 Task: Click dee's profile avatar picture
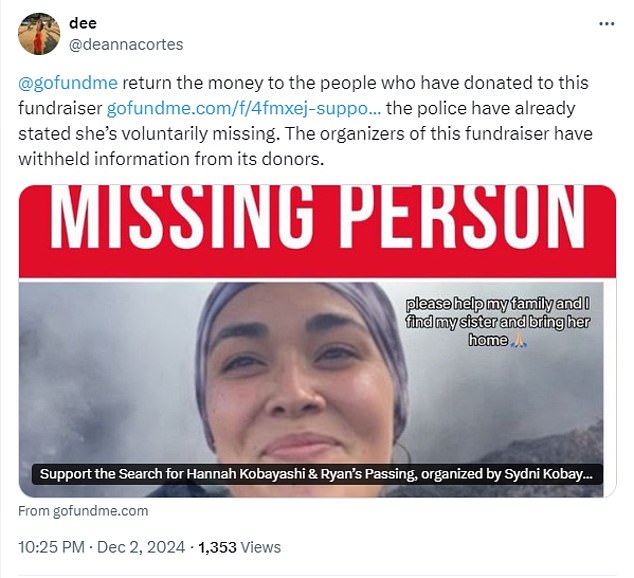click(x=39, y=34)
